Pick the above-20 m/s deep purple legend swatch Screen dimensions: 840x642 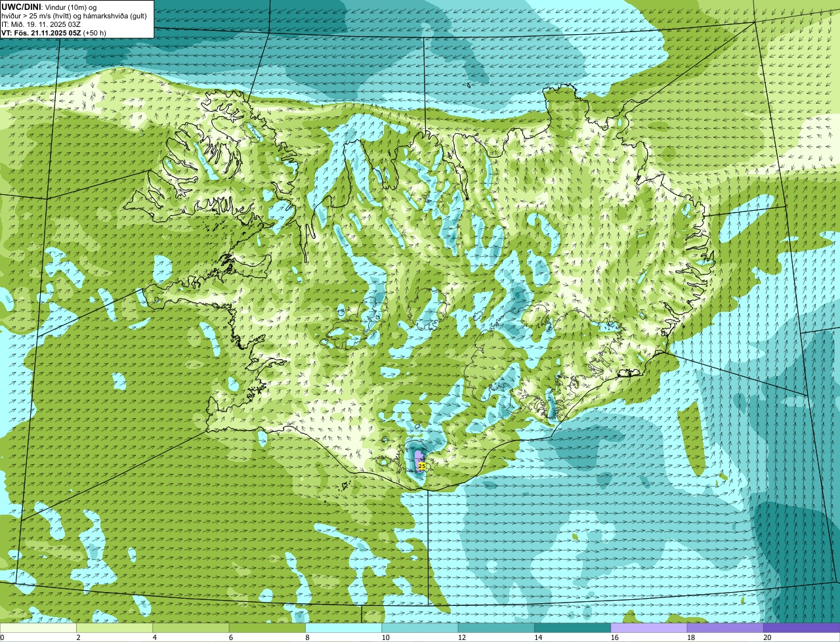[802, 628]
